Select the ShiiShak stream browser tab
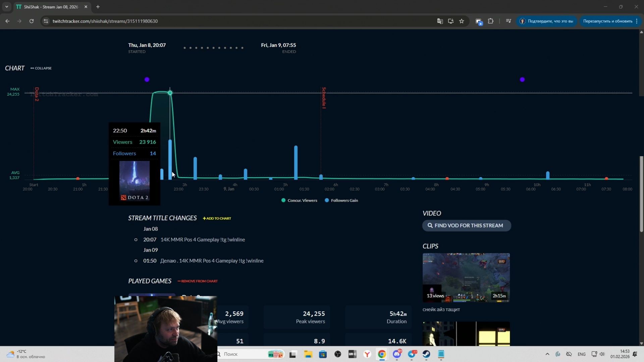 (x=50, y=7)
